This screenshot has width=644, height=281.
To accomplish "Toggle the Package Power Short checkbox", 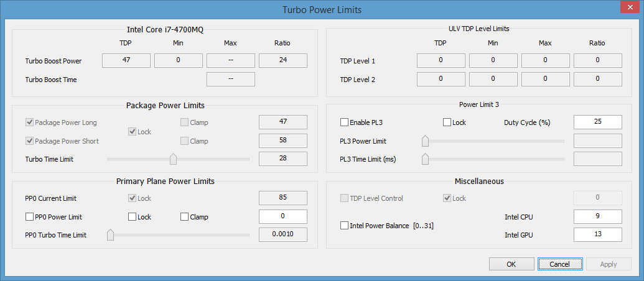I will (x=30, y=140).
